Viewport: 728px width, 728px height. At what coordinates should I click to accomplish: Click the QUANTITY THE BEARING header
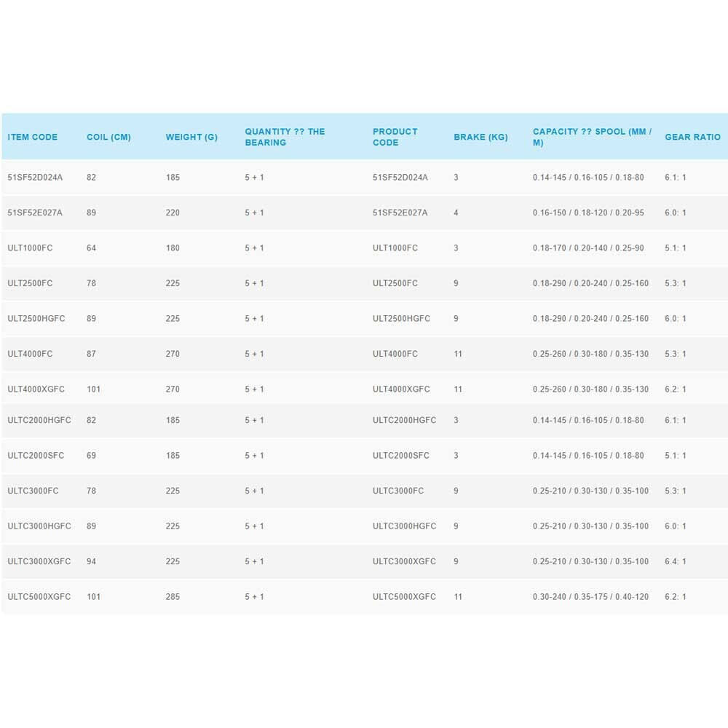285,137
